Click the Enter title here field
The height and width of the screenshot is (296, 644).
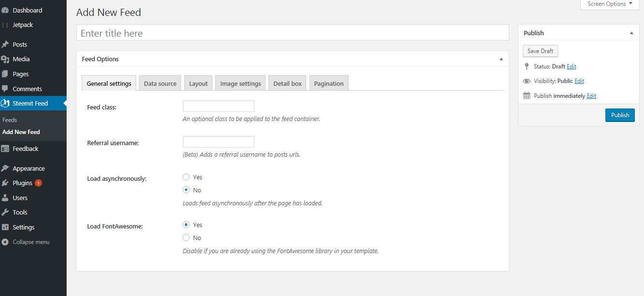pos(293,33)
